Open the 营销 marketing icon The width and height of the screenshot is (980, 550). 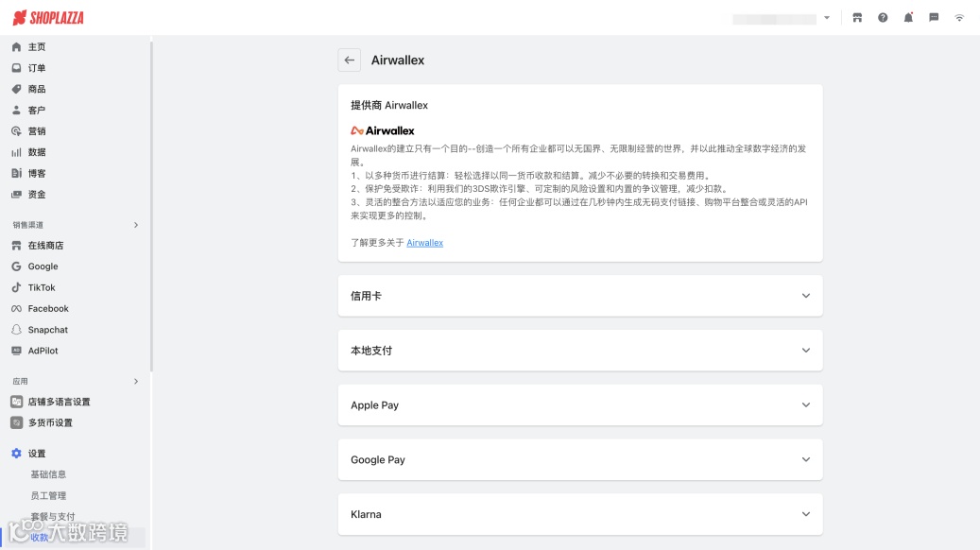(16, 130)
